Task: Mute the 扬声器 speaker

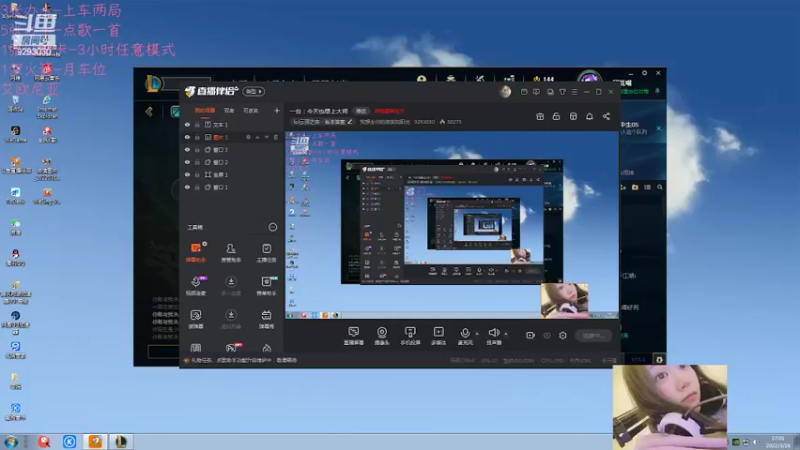Action: 494,336
